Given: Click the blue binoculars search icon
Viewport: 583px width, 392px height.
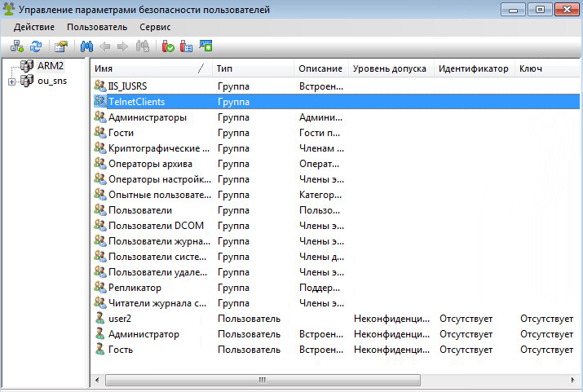Looking at the screenshot, I should tap(86, 46).
